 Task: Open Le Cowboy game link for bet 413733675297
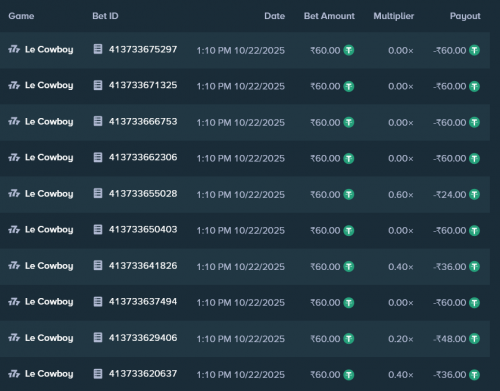tap(49, 50)
